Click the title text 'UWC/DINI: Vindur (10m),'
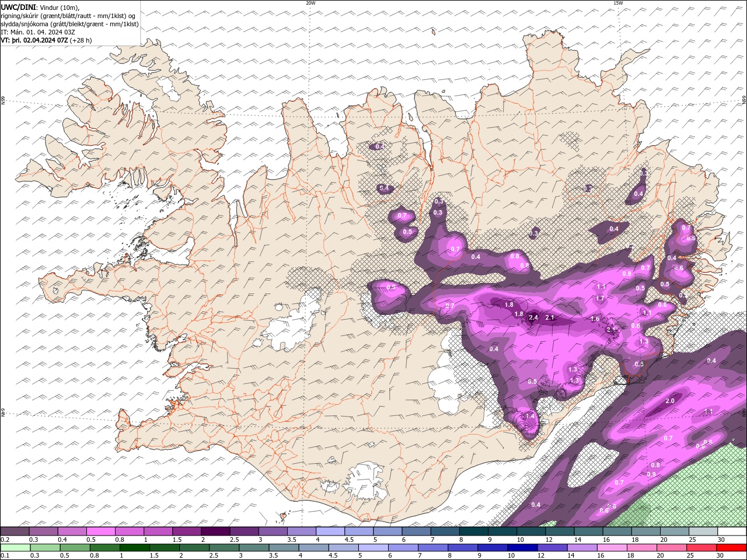747x560 pixels. (40, 6)
